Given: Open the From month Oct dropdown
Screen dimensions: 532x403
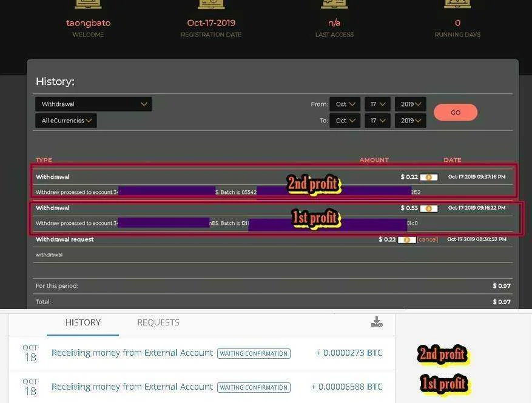Looking at the screenshot, I should 345,104.
